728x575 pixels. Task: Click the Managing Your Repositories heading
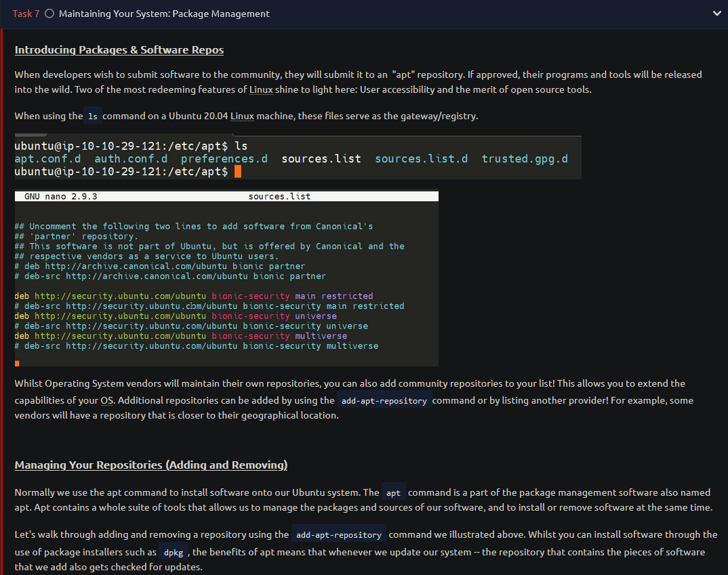[151, 465]
